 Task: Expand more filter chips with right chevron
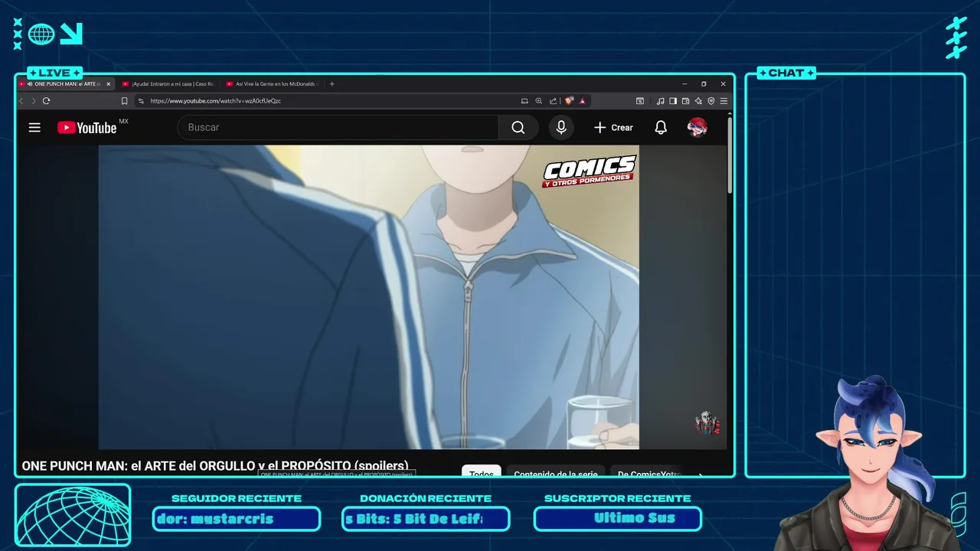pyautogui.click(x=700, y=473)
